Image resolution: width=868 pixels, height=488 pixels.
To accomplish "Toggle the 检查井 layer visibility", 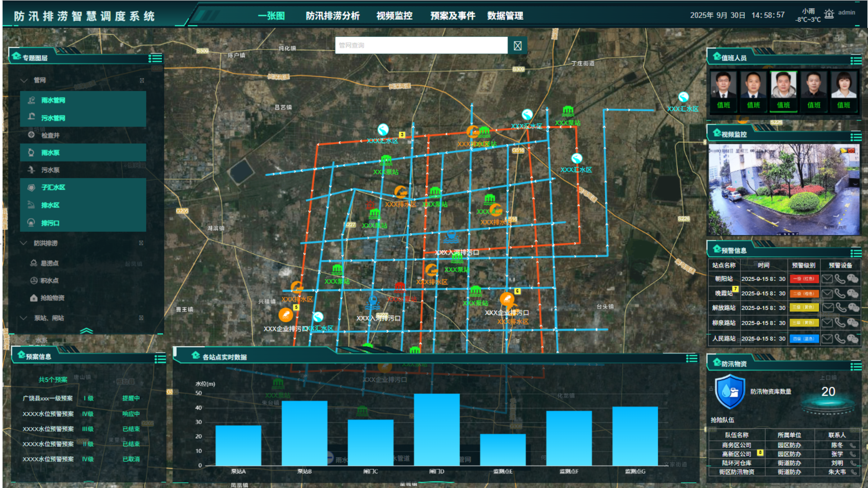I will [50, 135].
